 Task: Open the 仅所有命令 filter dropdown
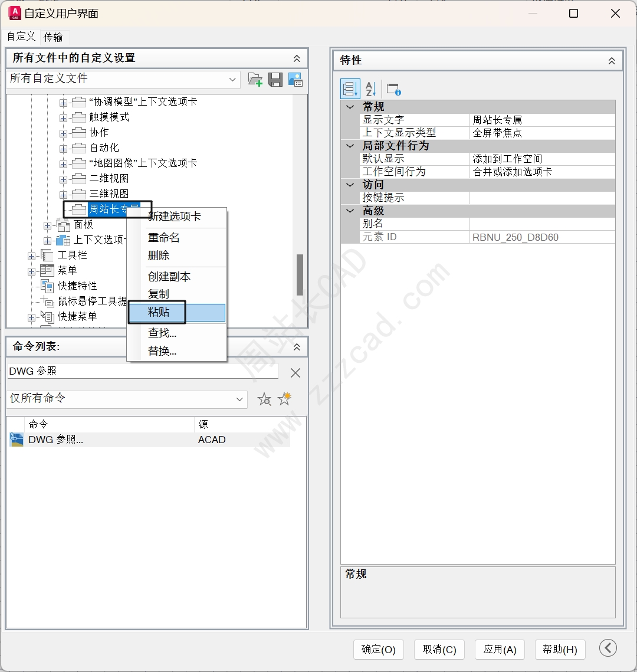point(239,399)
